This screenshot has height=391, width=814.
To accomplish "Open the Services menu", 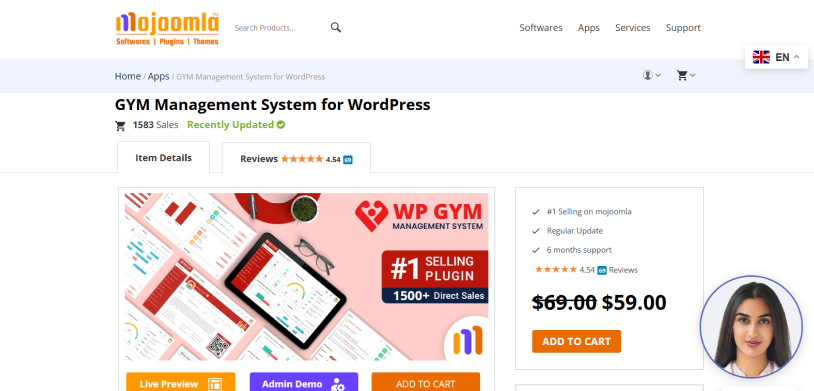I will [632, 28].
